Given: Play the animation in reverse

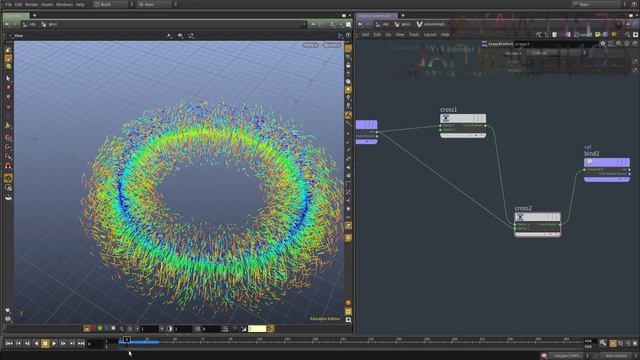Looking at the screenshot, I should point(36,344).
